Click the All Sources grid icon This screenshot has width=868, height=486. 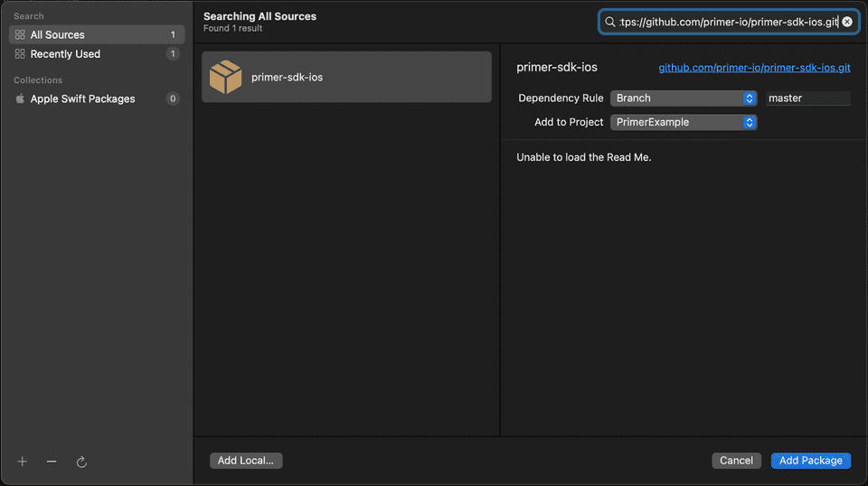pyautogui.click(x=20, y=34)
